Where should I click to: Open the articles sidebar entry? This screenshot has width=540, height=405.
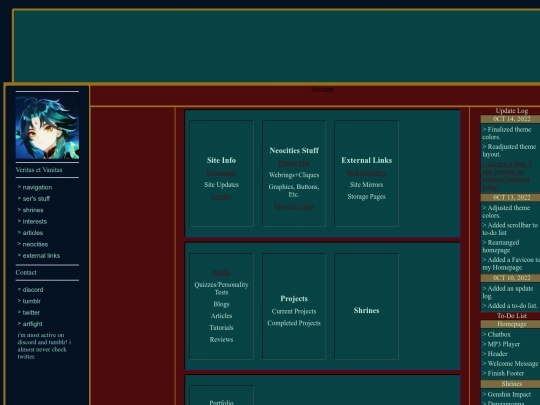(x=33, y=233)
